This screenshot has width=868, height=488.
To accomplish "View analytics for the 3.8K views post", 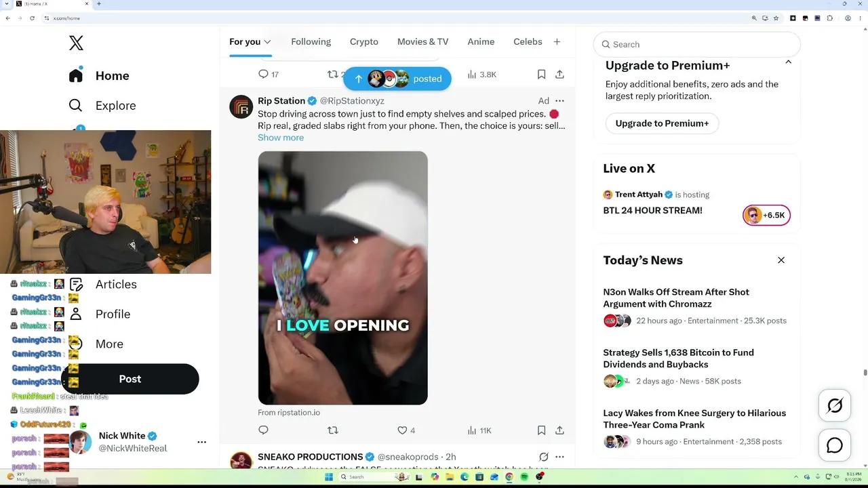I will tap(482, 75).
